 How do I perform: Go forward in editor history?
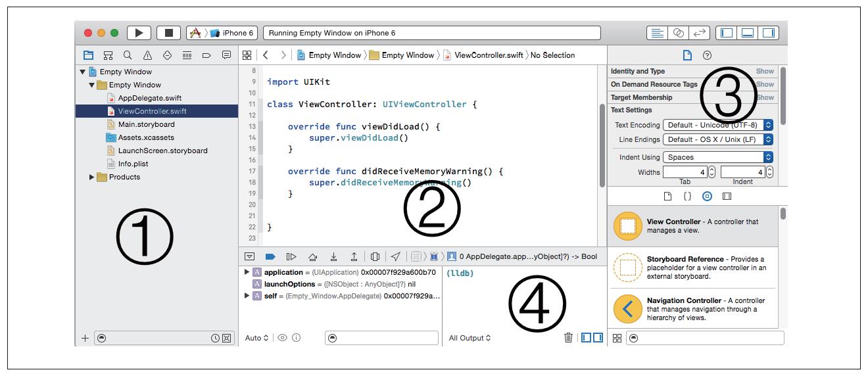(283, 55)
